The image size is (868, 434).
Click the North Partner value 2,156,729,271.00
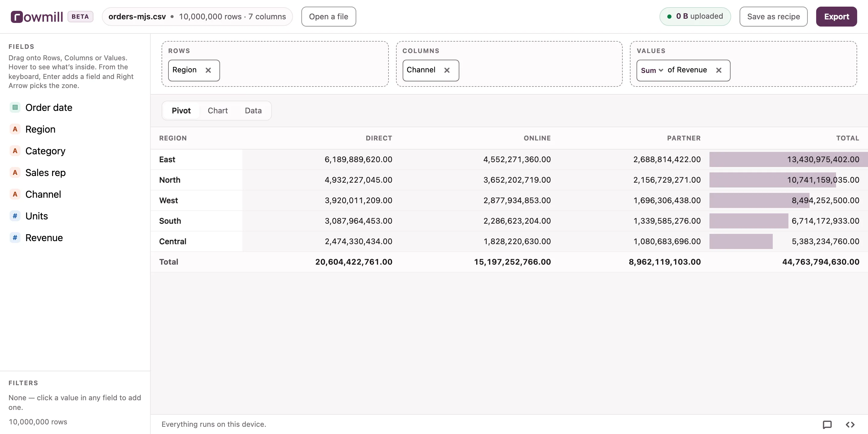click(x=667, y=180)
